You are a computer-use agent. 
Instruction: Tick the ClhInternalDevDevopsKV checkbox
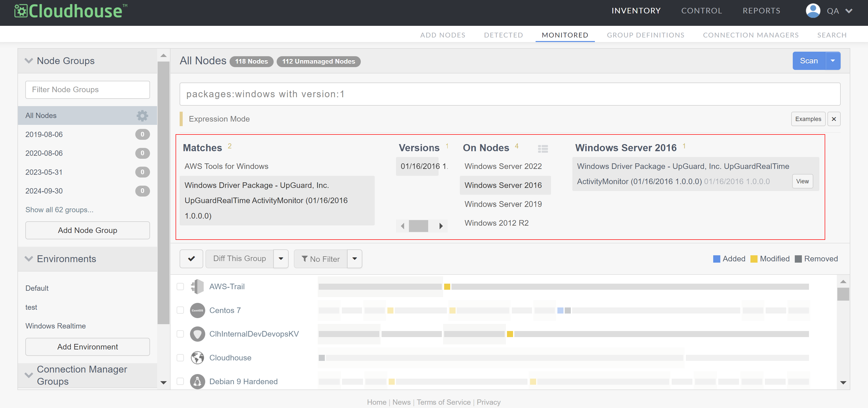180,334
